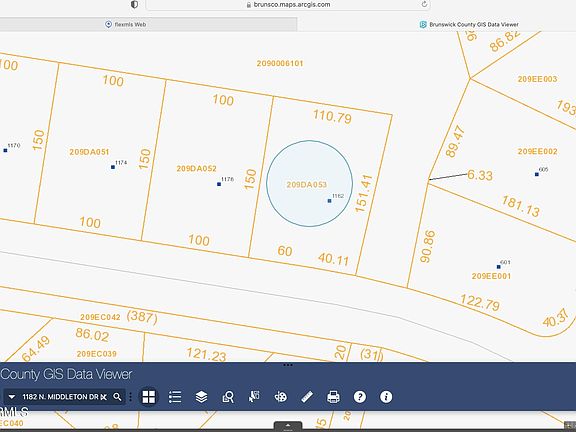The image size is (576, 432).
Task: Open the Draw palette widget
Action: pos(281,397)
